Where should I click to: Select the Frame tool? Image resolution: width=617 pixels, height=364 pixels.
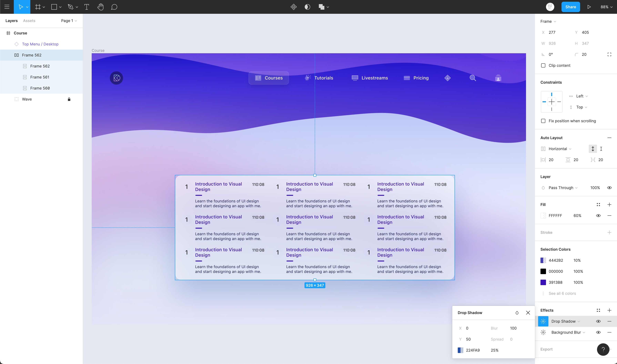pyautogui.click(x=38, y=7)
